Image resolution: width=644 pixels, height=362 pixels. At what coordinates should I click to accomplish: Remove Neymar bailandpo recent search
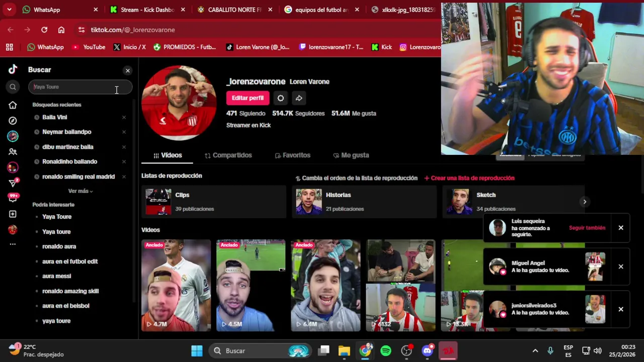point(124,132)
